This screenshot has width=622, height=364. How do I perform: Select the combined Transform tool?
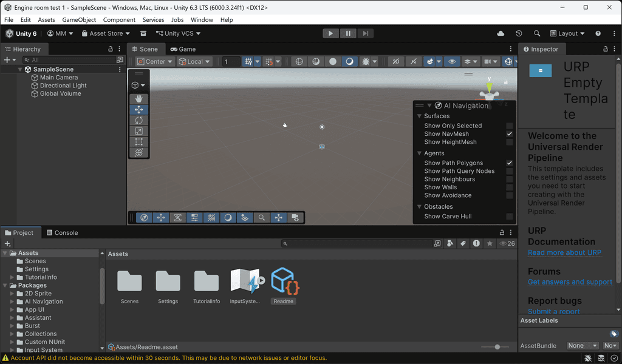tap(139, 152)
